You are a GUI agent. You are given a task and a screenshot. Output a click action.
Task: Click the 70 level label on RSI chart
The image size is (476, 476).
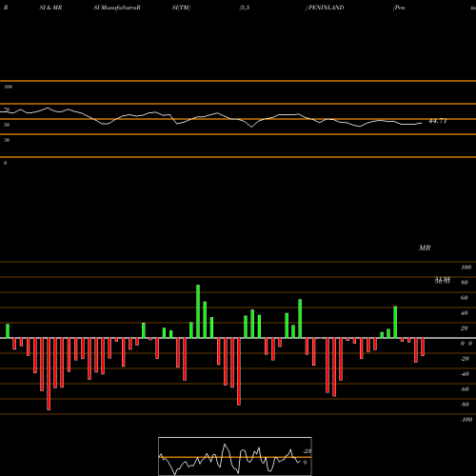(7, 109)
